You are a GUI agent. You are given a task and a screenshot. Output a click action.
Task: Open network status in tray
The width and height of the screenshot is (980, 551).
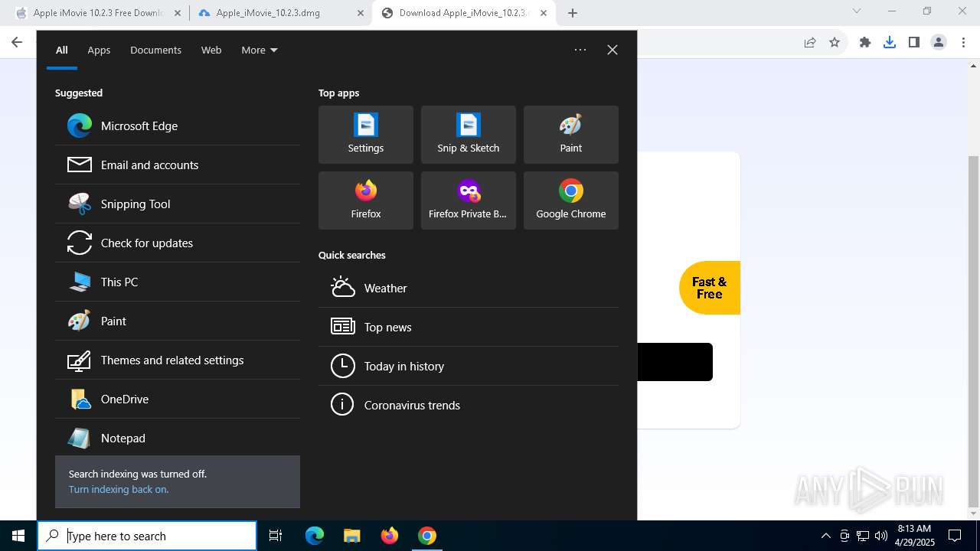(x=863, y=536)
